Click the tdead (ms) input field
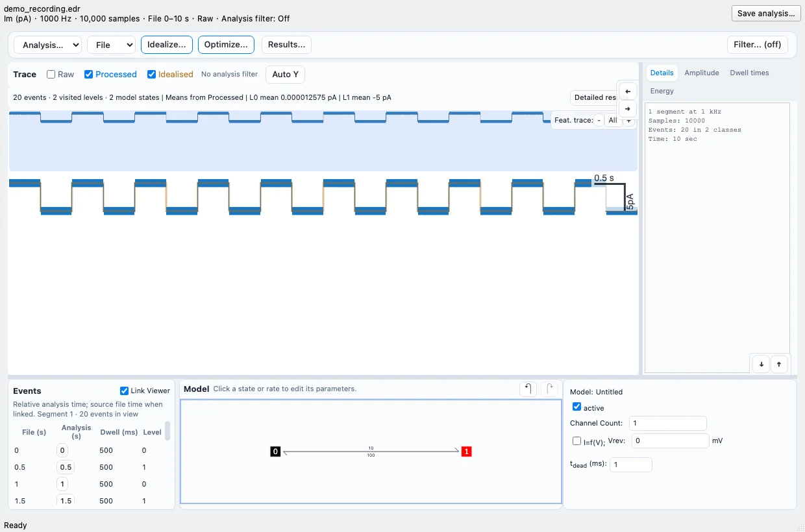Screen dimensions: 805x532 pos(630,465)
